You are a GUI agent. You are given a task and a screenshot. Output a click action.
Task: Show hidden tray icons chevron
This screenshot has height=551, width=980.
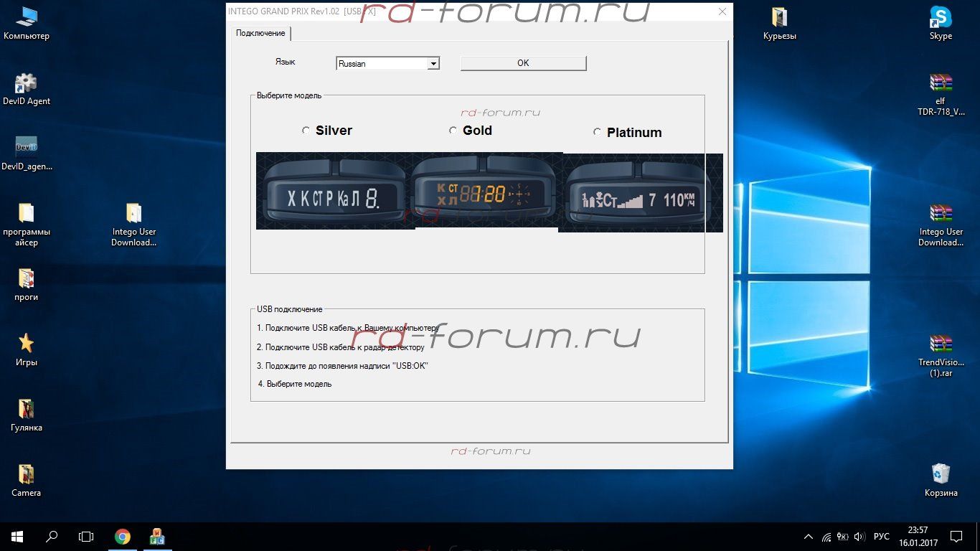[x=809, y=537]
